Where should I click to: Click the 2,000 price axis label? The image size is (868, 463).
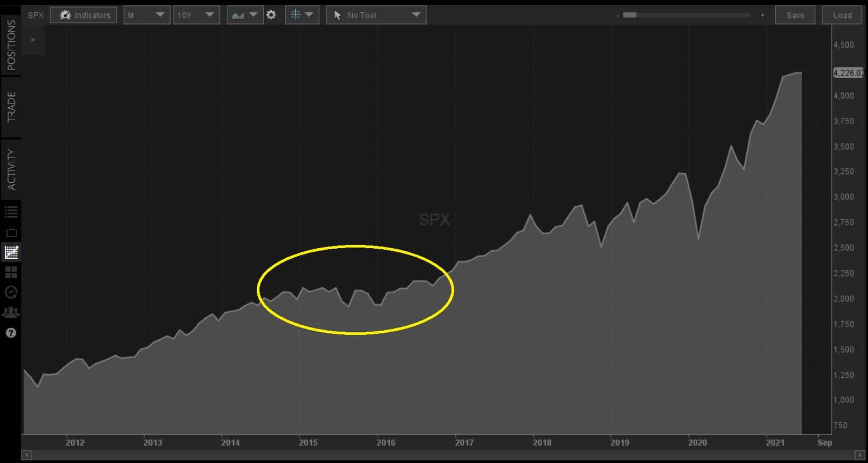click(844, 298)
